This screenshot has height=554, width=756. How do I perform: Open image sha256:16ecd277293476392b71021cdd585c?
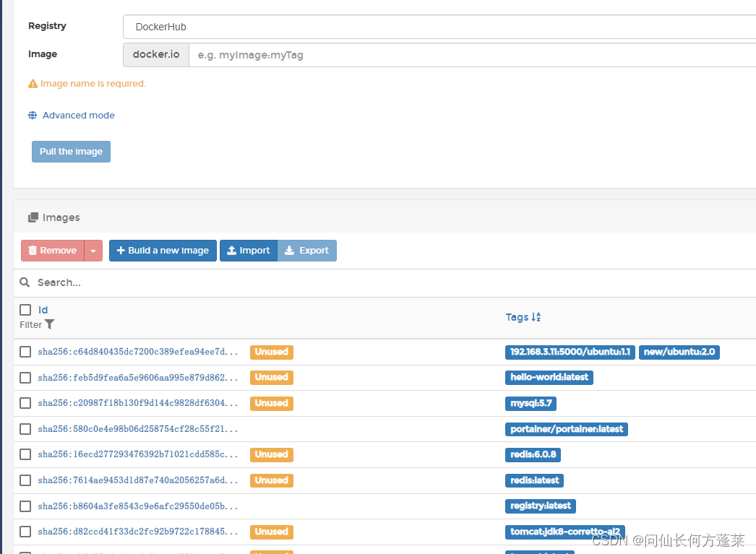pyautogui.click(x=138, y=454)
